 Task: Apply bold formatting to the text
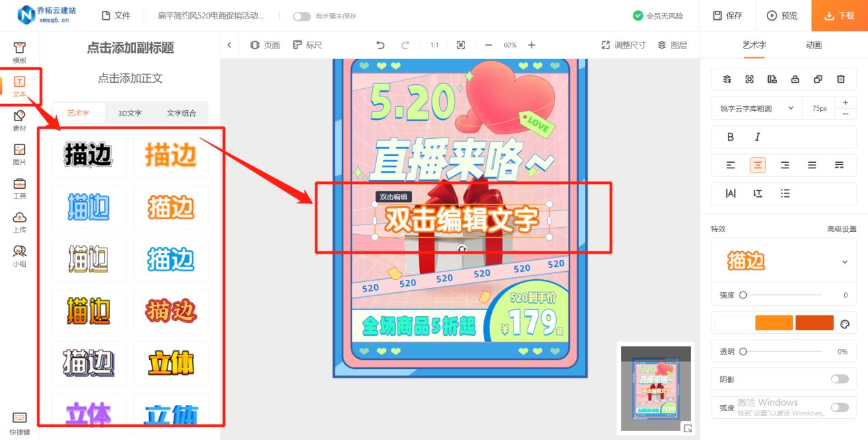(x=731, y=137)
